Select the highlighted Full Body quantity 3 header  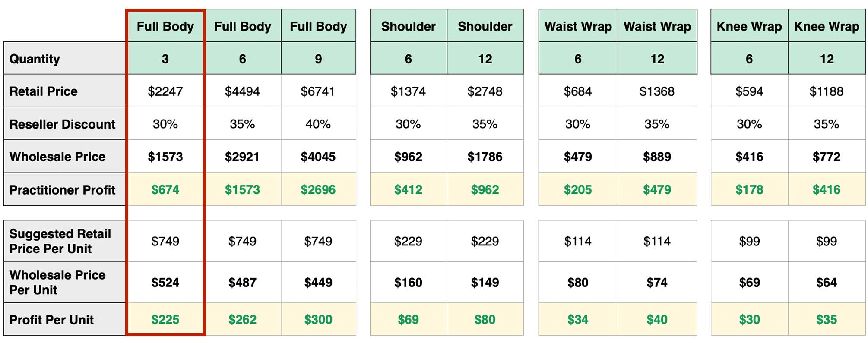point(165,26)
